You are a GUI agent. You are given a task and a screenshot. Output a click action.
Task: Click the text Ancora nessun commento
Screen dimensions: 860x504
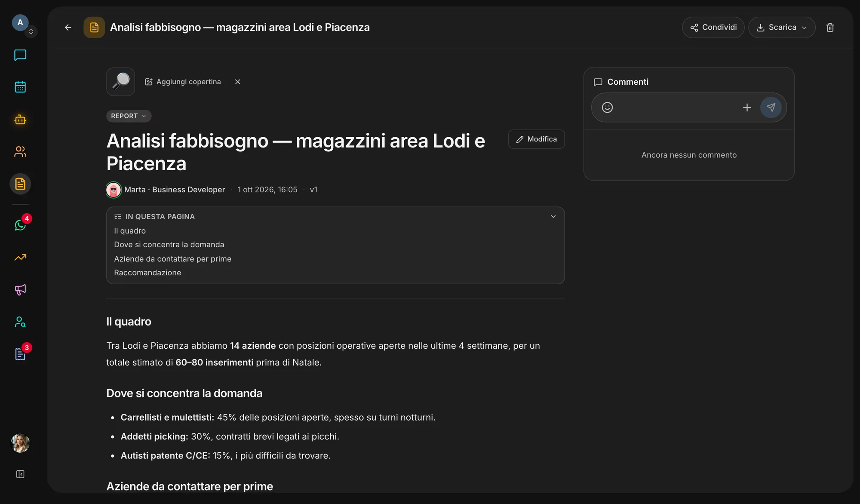coord(689,155)
